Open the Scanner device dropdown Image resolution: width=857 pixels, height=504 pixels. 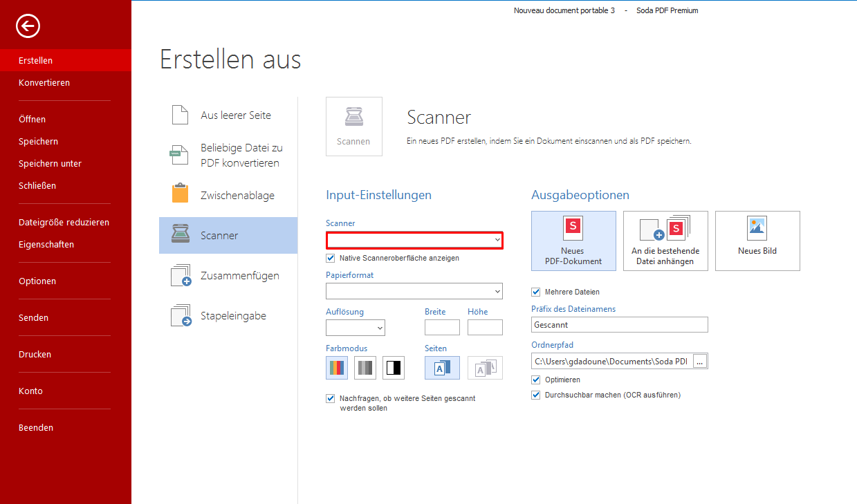[414, 240]
